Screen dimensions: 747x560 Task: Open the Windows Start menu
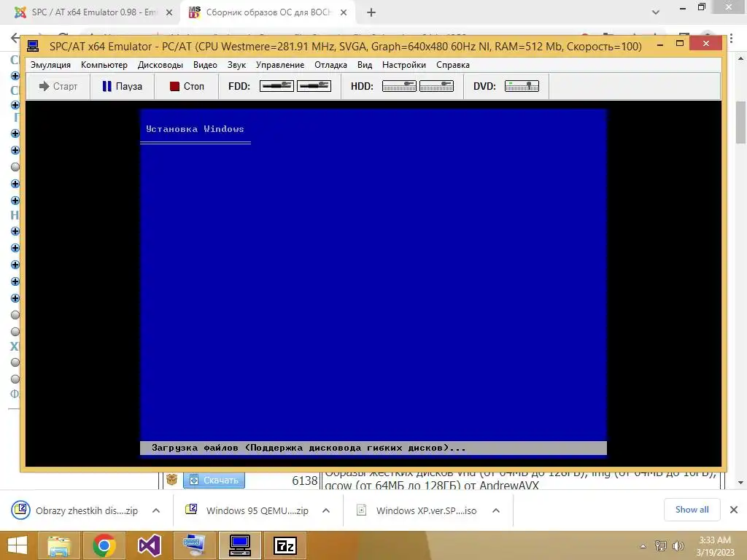tap(18, 545)
